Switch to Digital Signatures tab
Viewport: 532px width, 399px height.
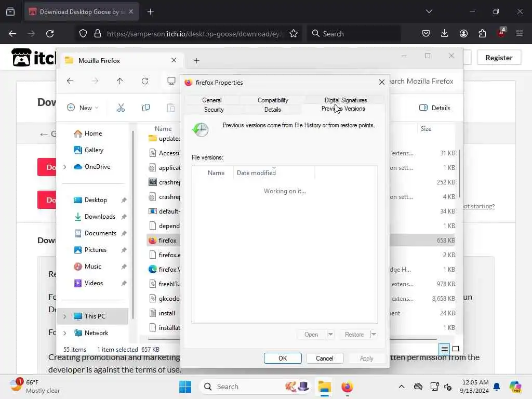[x=345, y=100]
